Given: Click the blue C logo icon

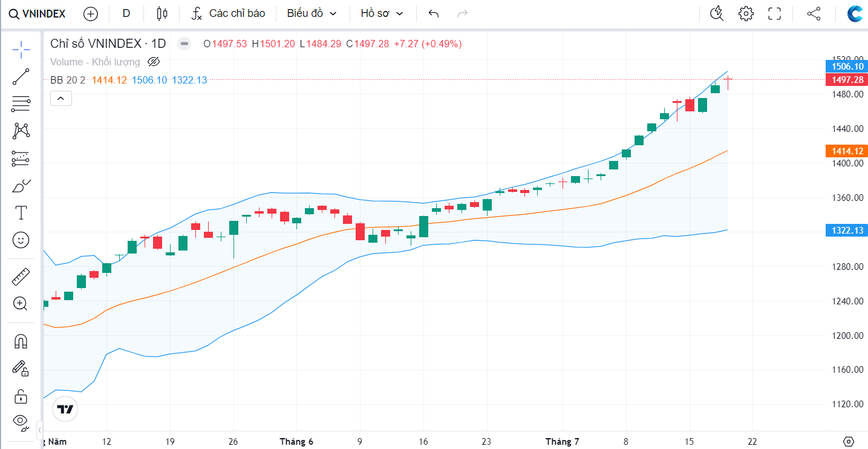Looking at the screenshot, I should [855, 13].
